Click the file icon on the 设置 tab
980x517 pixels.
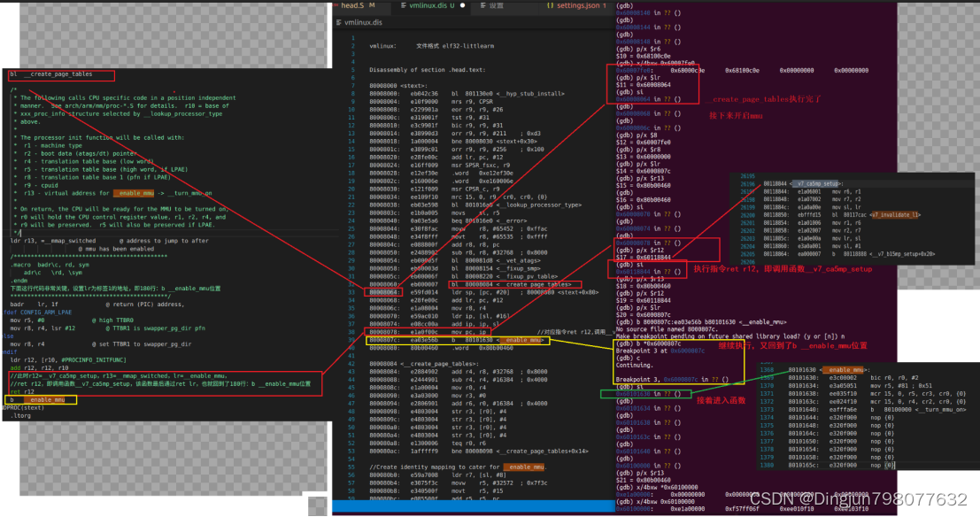coord(483,5)
